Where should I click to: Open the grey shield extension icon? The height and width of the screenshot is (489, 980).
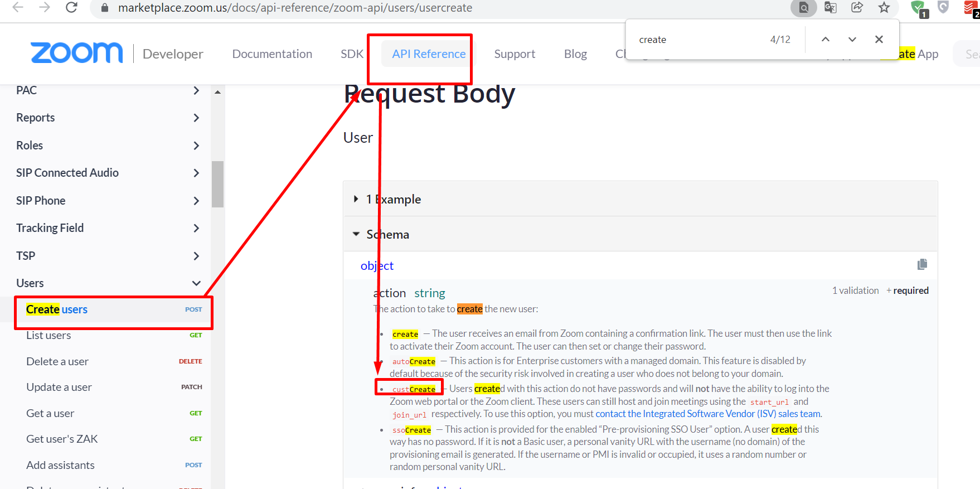943,7
